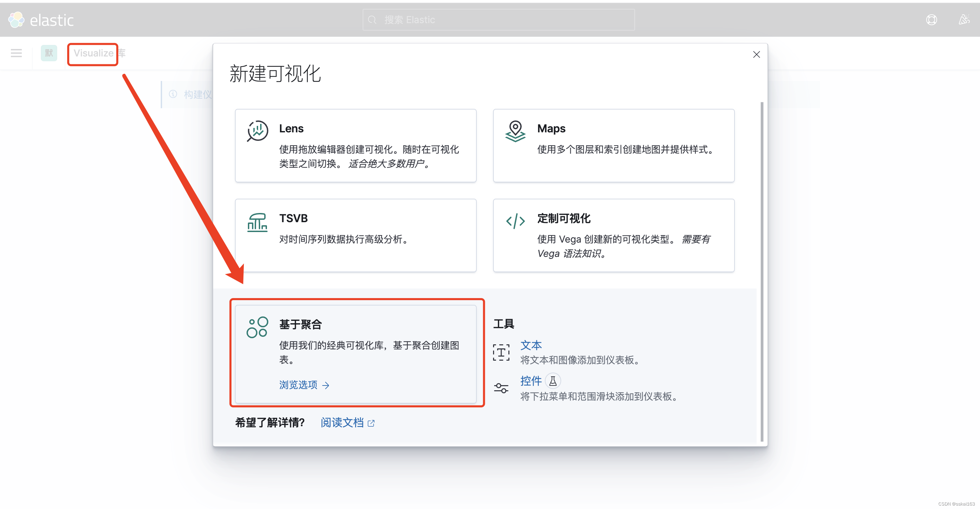Open the hamburger navigation menu
The height and width of the screenshot is (509, 980).
click(x=16, y=53)
